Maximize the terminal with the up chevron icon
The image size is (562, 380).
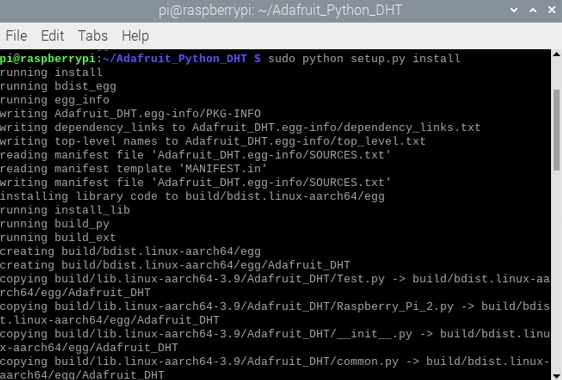pyautogui.click(x=533, y=10)
